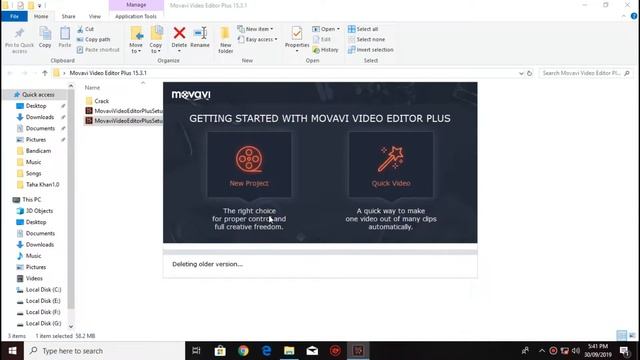Image resolution: width=640 pixels, height=360 pixels.
Task: Open the Help question mark icon
Action: [633, 16]
